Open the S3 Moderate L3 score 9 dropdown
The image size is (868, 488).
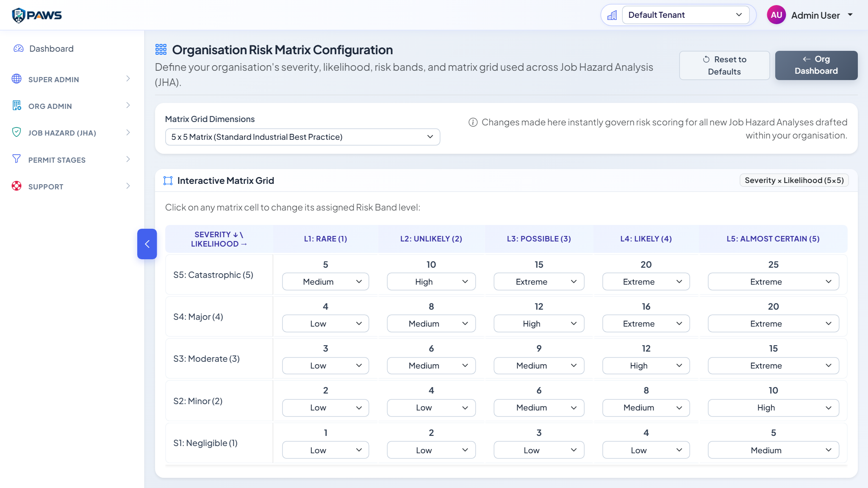coord(539,366)
